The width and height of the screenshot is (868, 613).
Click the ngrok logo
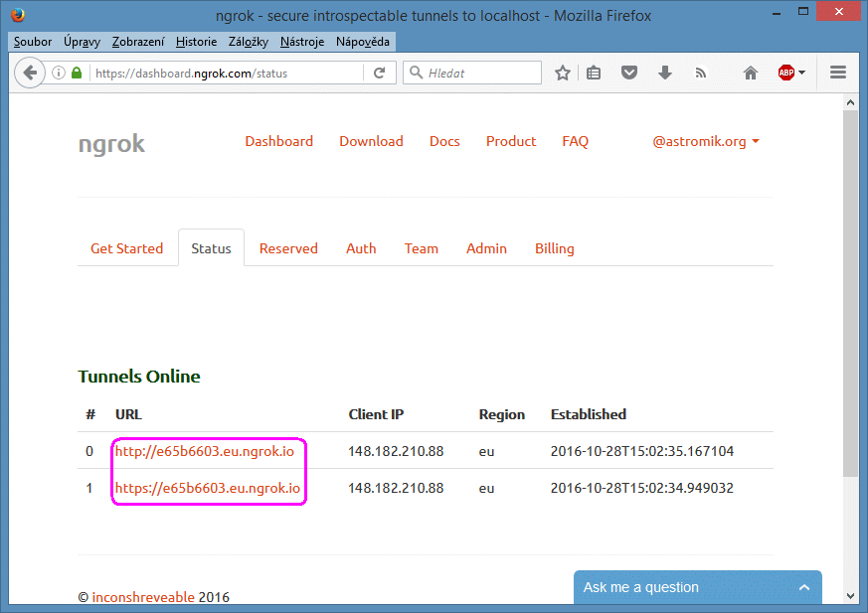pos(111,144)
